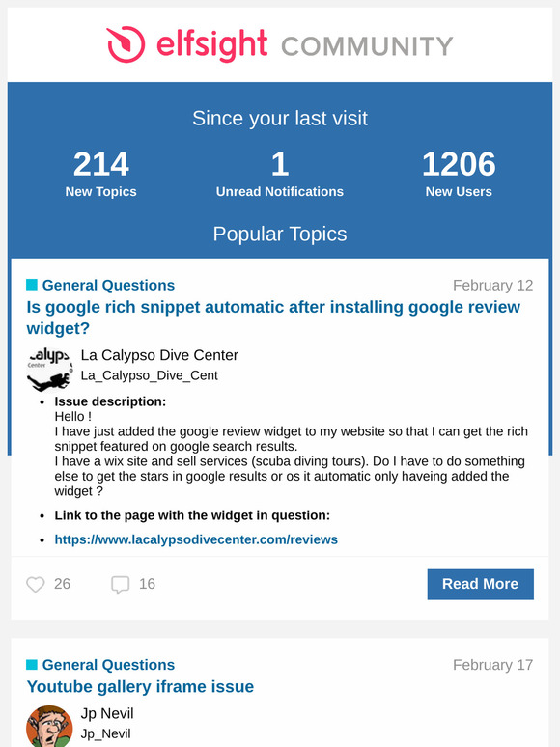The height and width of the screenshot is (747, 560).
Task: Click cyan category square beside first General Questions
Action: 32,285
